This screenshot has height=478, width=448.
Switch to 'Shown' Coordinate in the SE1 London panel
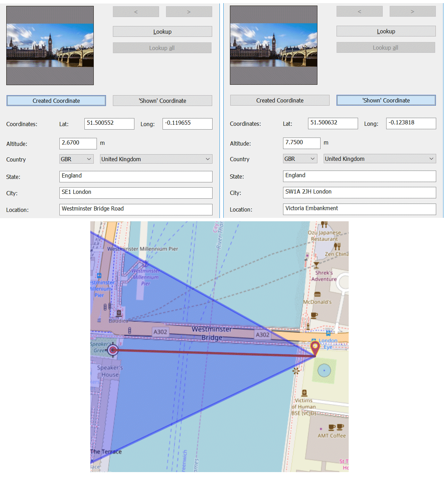[x=162, y=101]
